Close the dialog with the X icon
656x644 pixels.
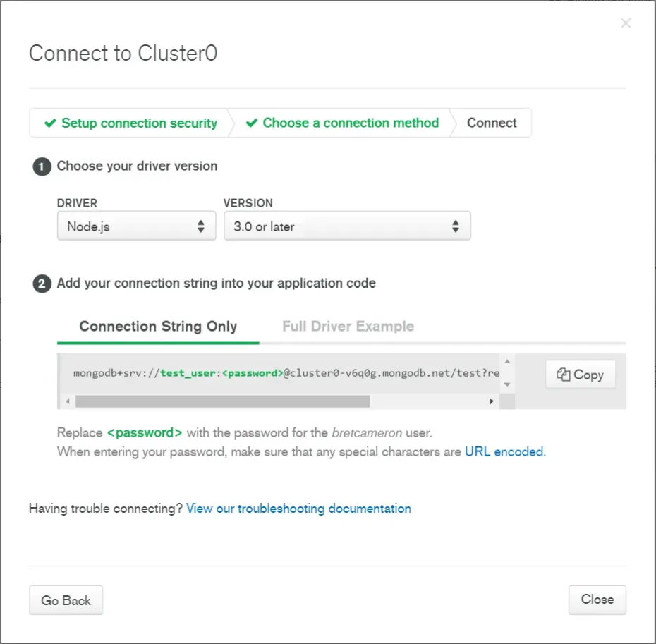coord(626,23)
